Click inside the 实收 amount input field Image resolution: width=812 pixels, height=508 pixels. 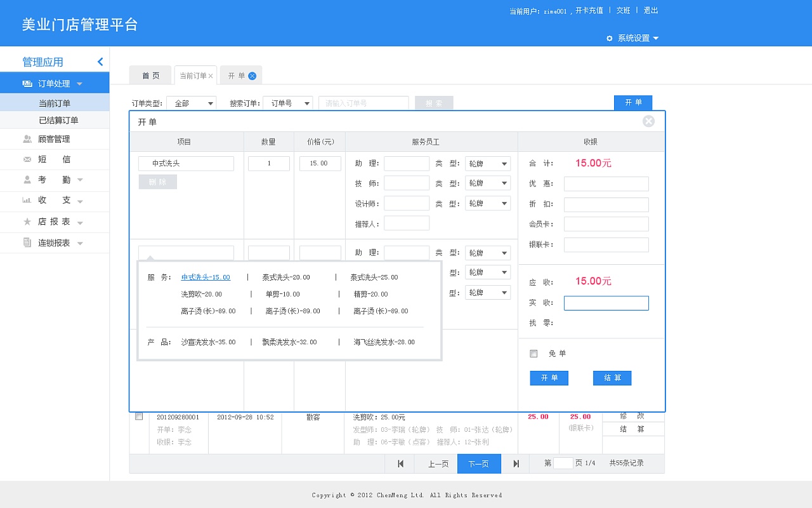coord(606,303)
